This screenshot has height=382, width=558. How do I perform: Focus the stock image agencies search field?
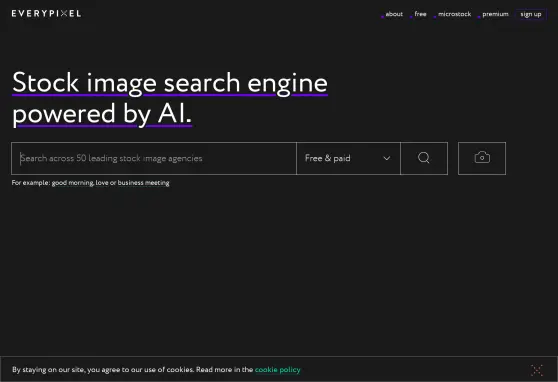[154, 158]
